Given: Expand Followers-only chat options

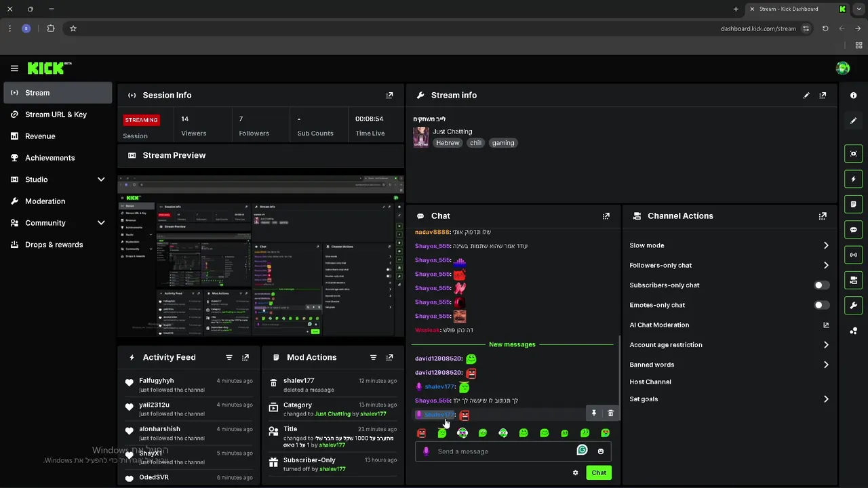Looking at the screenshot, I should [x=826, y=265].
